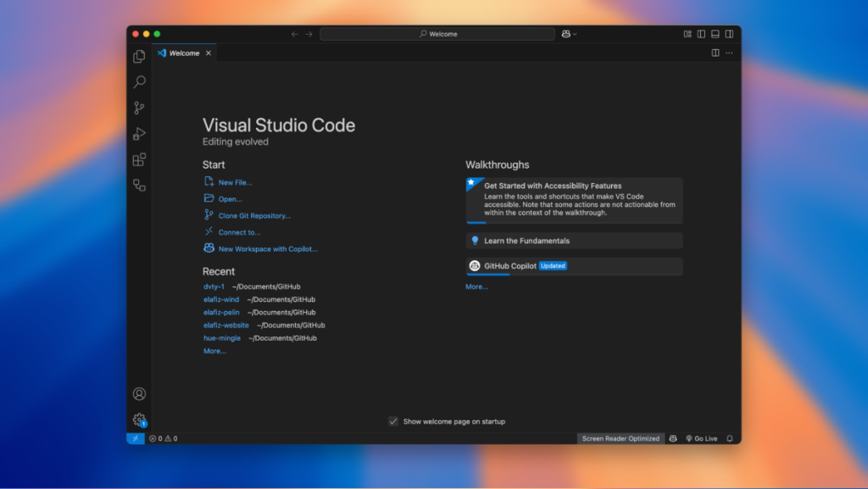Open the Search view
The height and width of the screenshot is (489, 868).
(138, 82)
